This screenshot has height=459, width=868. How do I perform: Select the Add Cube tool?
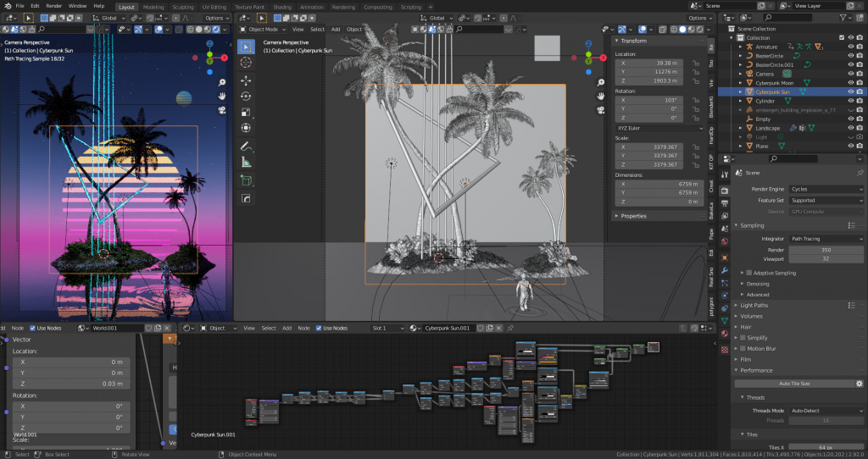[246, 180]
